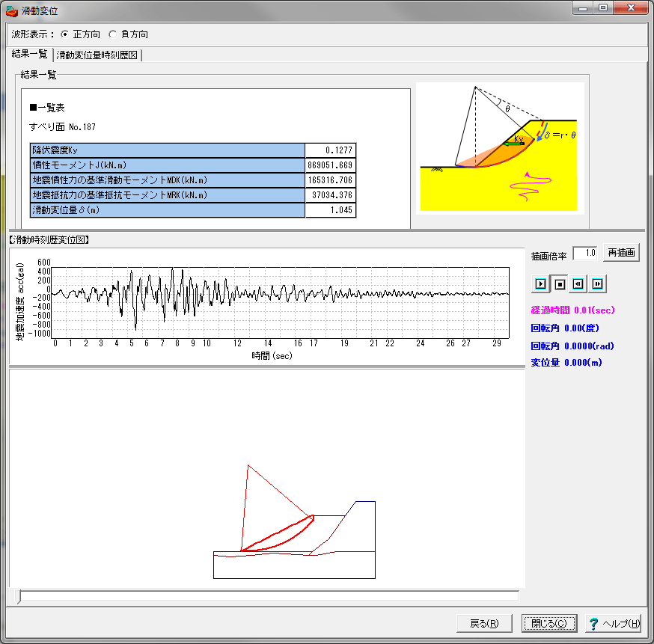Click the 滑動変位量δ(m) row label
The height and width of the screenshot is (644, 654).
pyautogui.click(x=168, y=210)
